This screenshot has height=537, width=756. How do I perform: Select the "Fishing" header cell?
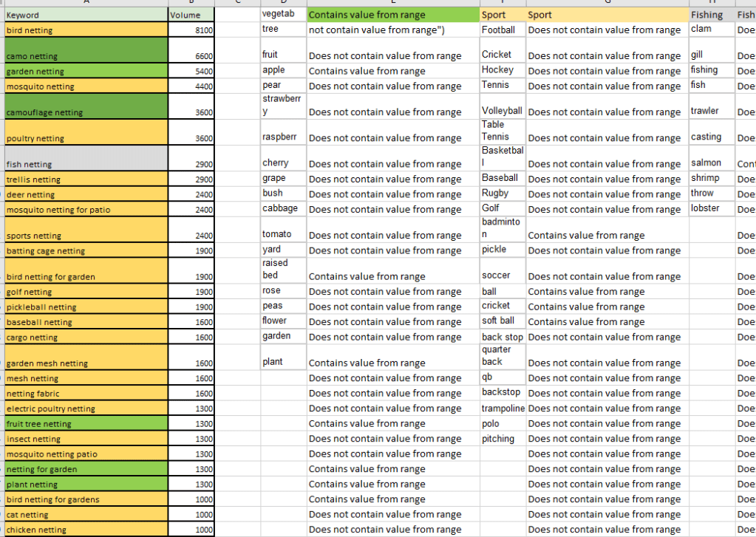click(x=706, y=14)
